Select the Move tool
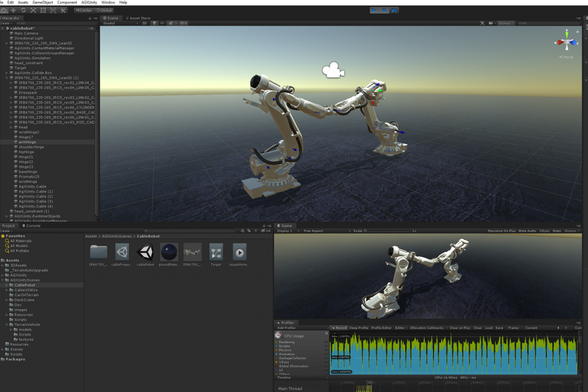 pos(13,10)
